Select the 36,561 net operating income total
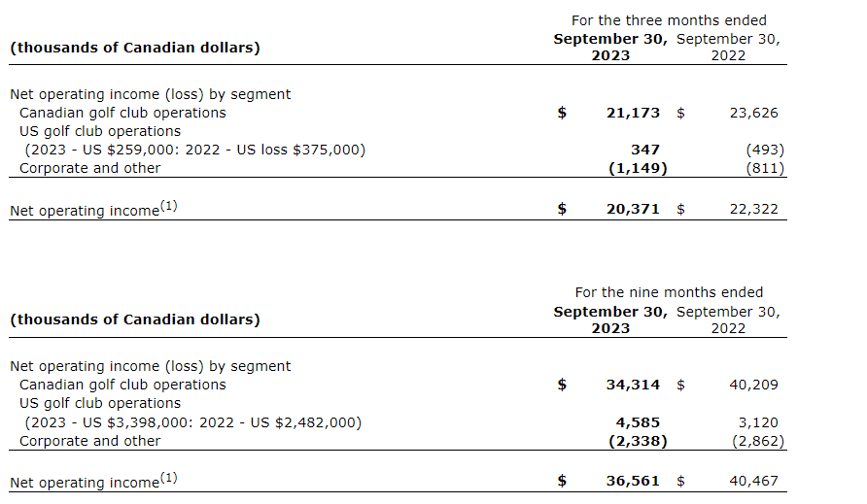This screenshot has width=867, height=504. click(x=633, y=481)
